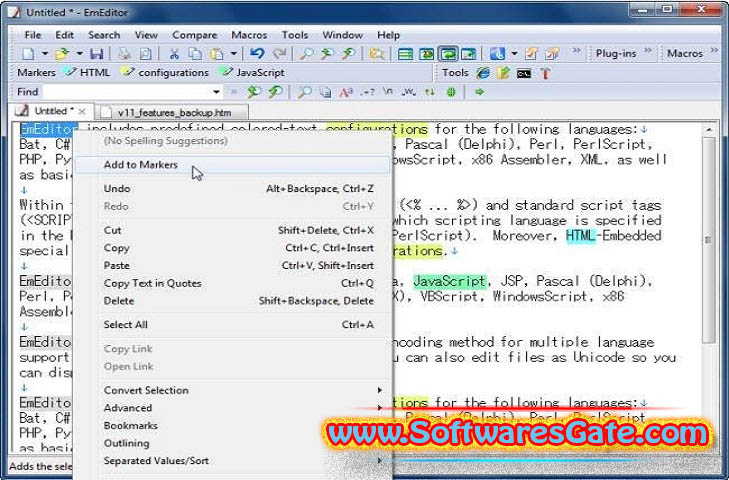Open the File menu
729x480 pixels.
click(x=33, y=35)
